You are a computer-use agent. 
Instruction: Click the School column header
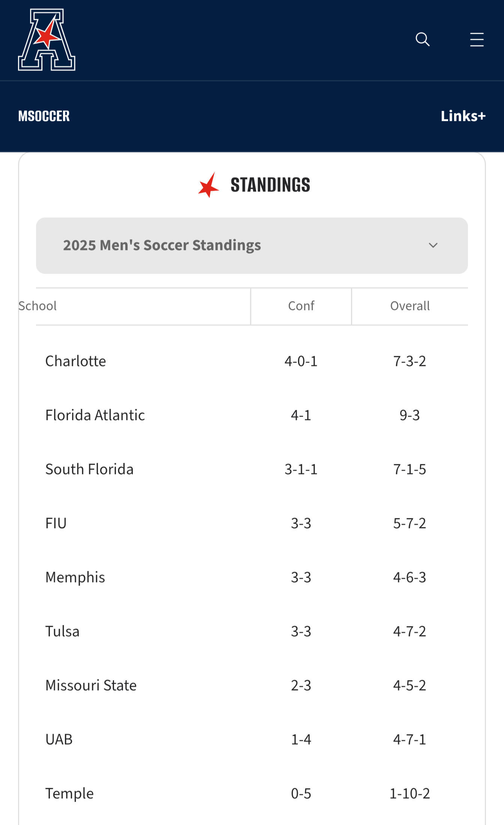(x=37, y=306)
